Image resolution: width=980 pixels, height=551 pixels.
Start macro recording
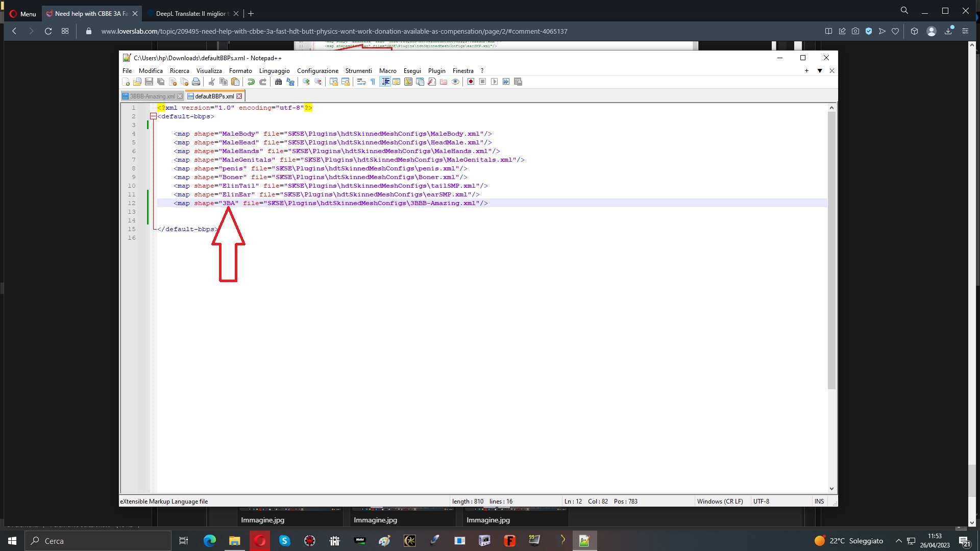(x=471, y=82)
